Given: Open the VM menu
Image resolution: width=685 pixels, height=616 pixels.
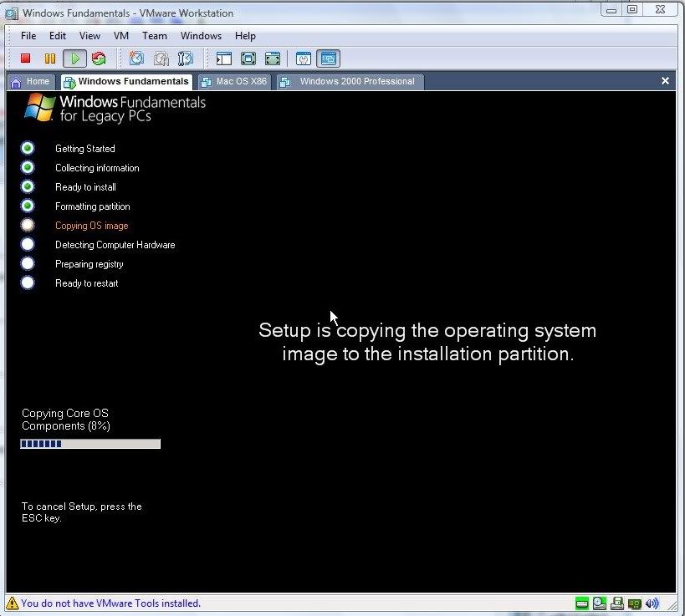Looking at the screenshot, I should 121,36.
